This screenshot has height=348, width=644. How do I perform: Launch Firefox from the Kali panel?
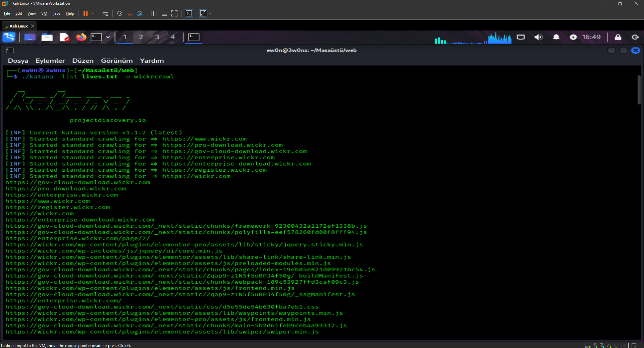pos(81,37)
